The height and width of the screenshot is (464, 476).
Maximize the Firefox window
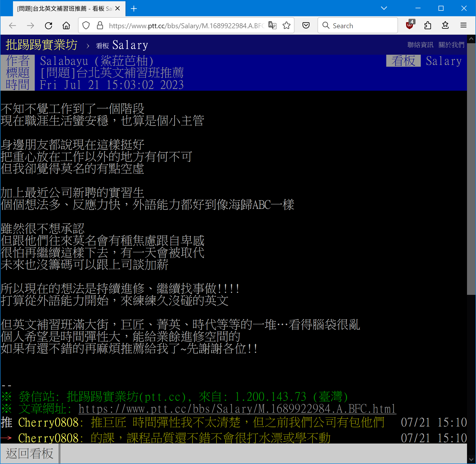(x=441, y=8)
